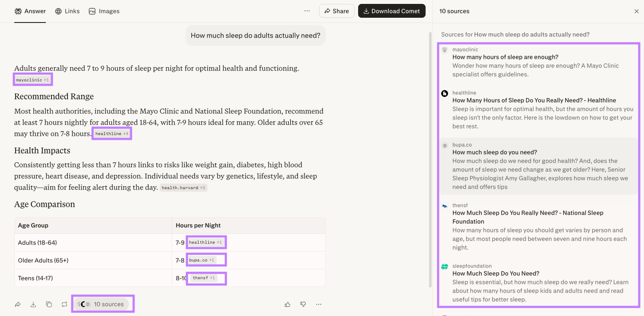Click the share arrow icon below the answer
The height and width of the screenshot is (316, 644).
[x=18, y=304]
